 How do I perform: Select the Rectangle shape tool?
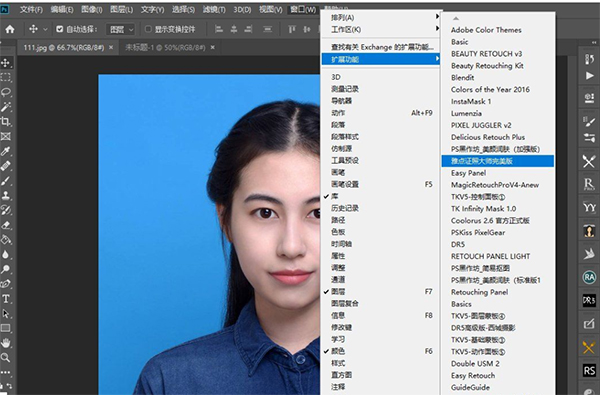coord(6,328)
